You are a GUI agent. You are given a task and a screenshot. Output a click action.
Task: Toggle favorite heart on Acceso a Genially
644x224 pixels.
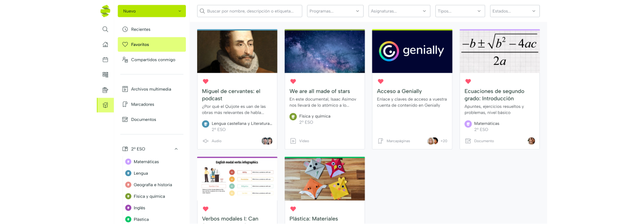pyautogui.click(x=381, y=81)
